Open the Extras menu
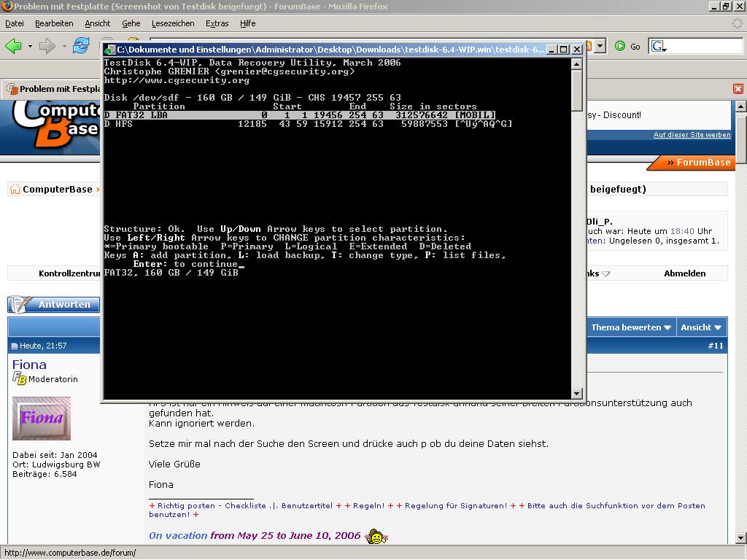This screenshot has height=560, width=747. [217, 23]
